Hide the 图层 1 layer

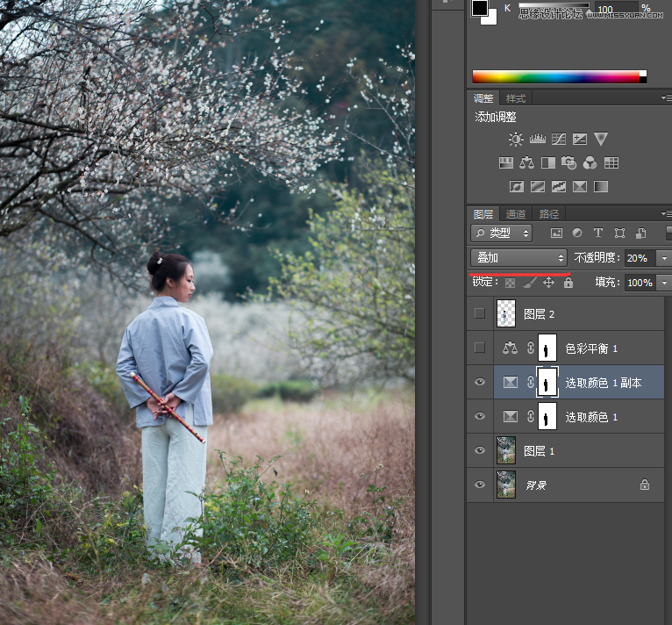pyautogui.click(x=480, y=450)
